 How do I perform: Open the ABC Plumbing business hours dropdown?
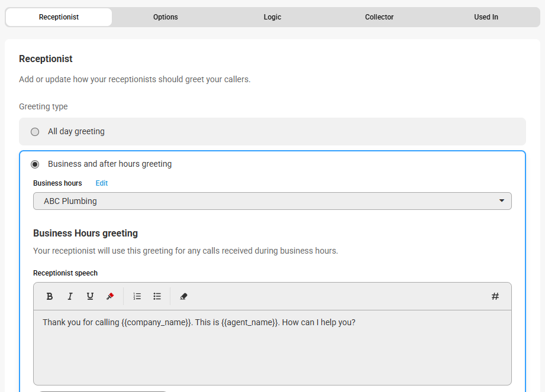pyautogui.click(x=272, y=201)
